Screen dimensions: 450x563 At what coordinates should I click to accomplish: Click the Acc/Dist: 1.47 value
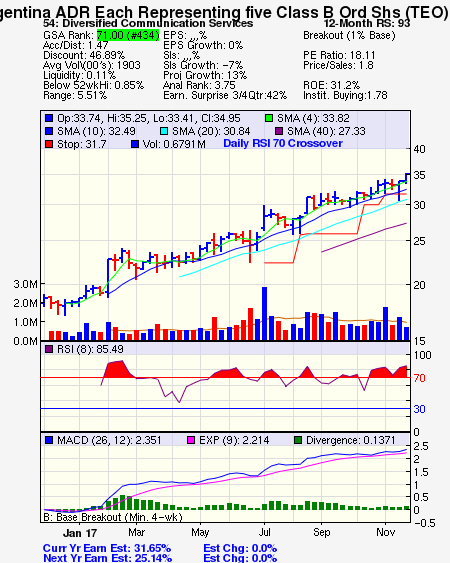[x=75, y=45]
